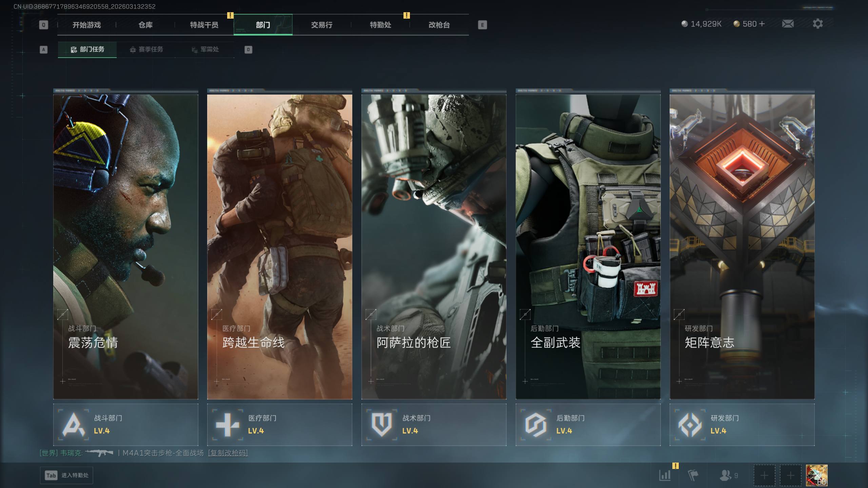Open the settings gear icon

(x=817, y=24)
